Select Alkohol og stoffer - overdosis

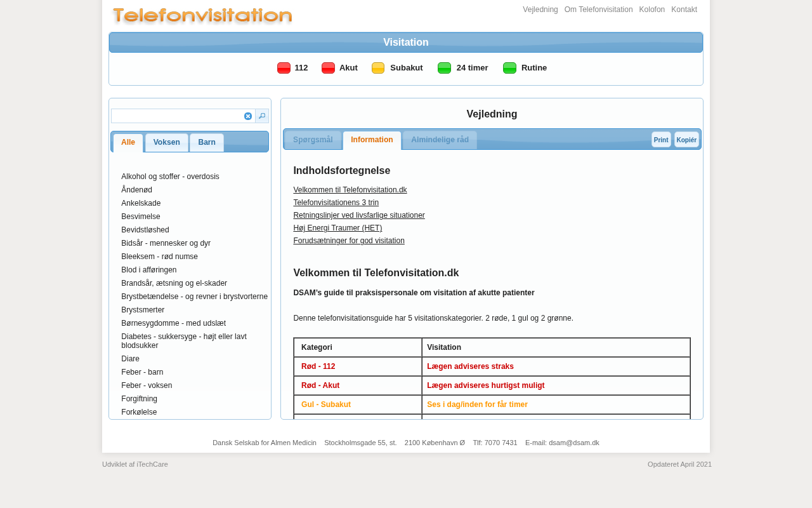click(170, 177)
